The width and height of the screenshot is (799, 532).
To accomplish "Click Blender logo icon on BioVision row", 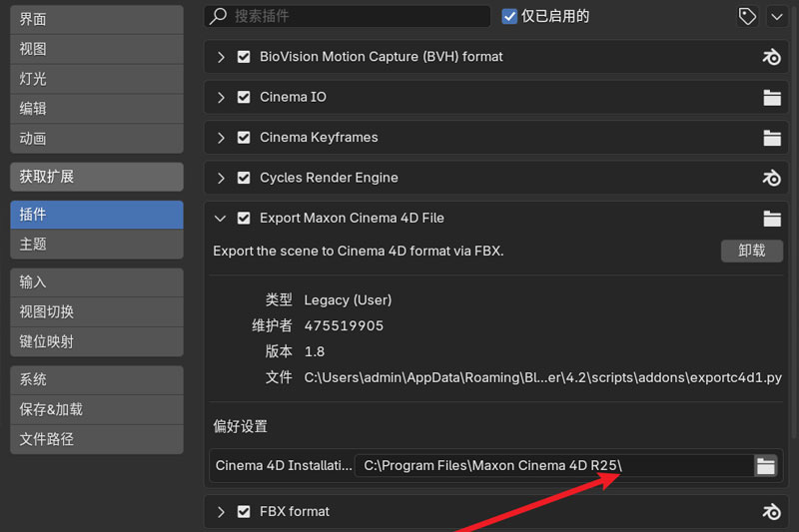I will coord(771,57).
